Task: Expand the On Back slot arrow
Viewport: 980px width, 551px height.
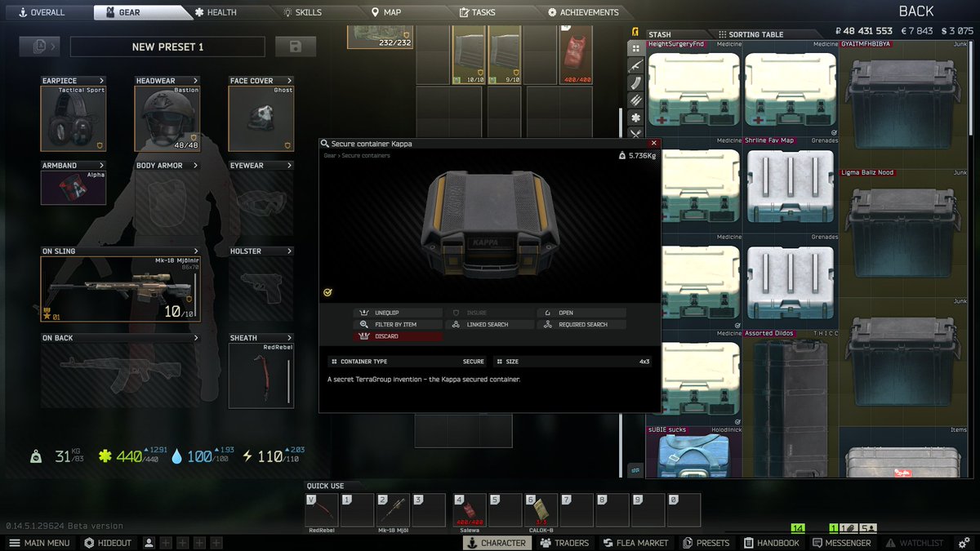Action: (x=195, y=337)
